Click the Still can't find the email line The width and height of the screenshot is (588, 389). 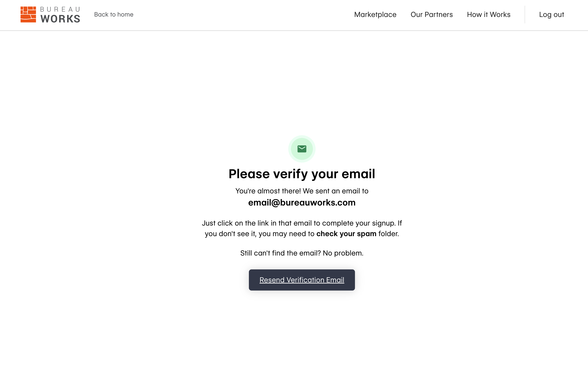302,253
